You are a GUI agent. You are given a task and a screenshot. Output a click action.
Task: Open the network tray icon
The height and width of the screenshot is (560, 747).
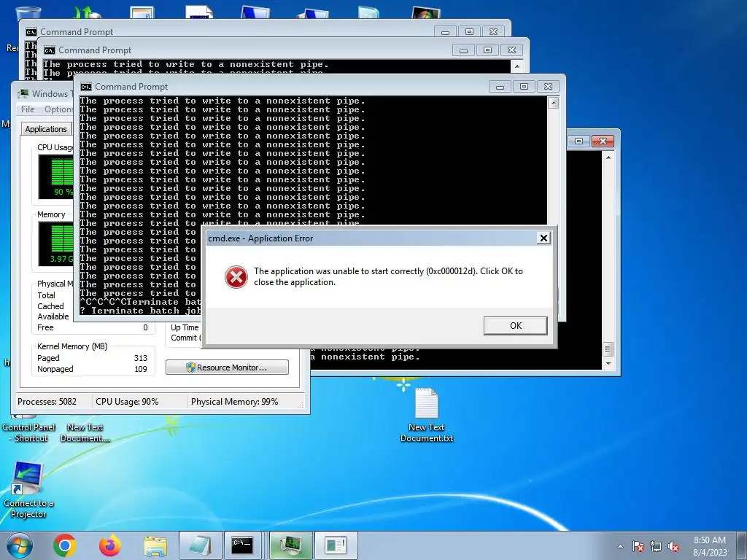(x=656, y=547)
